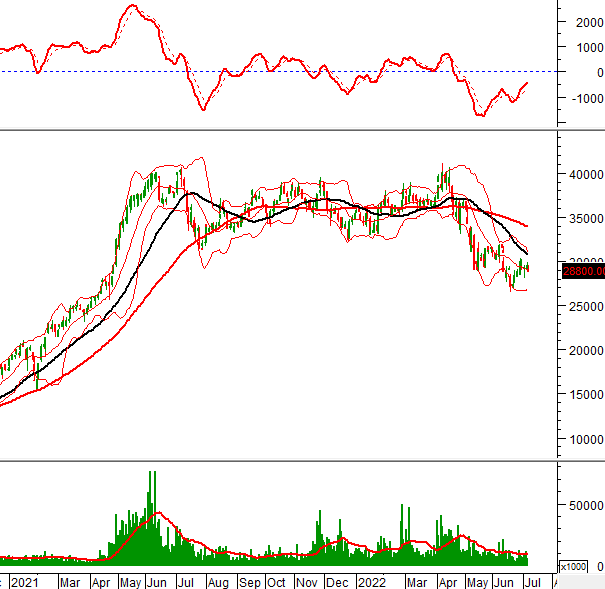Click the 25000 price axis label

tap(584, 306)
